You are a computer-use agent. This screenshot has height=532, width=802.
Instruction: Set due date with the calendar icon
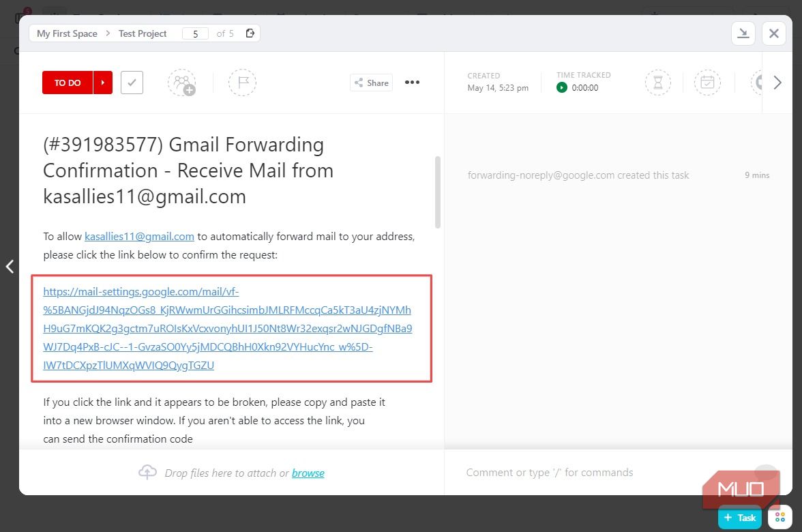pos(707,83)
